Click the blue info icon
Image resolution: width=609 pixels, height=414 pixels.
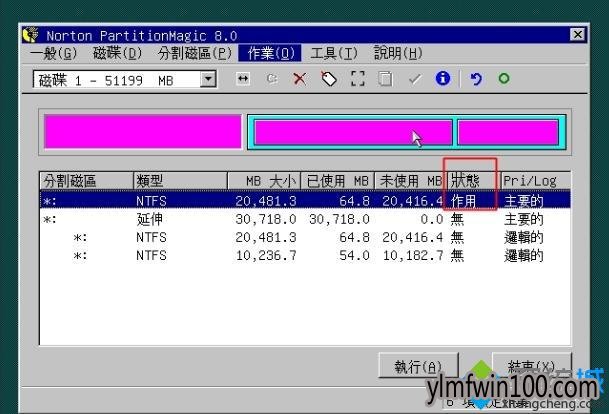(x=443, y=78)
